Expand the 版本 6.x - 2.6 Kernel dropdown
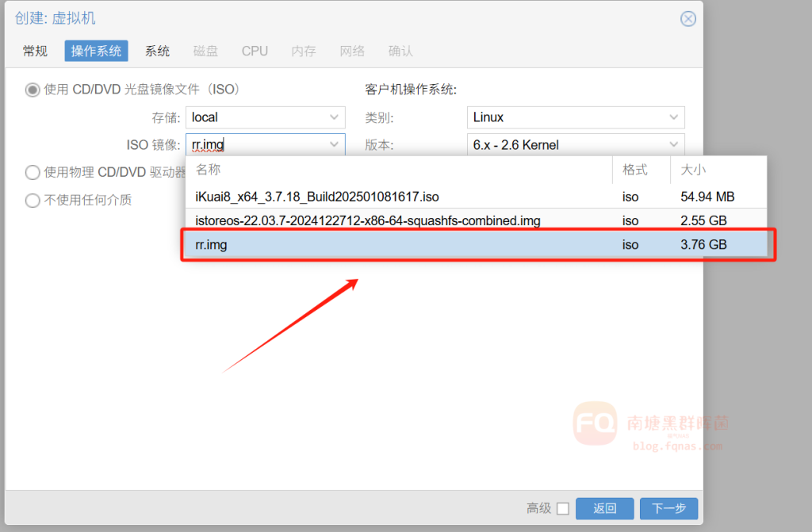812x532 pixels. pos(673,145)
